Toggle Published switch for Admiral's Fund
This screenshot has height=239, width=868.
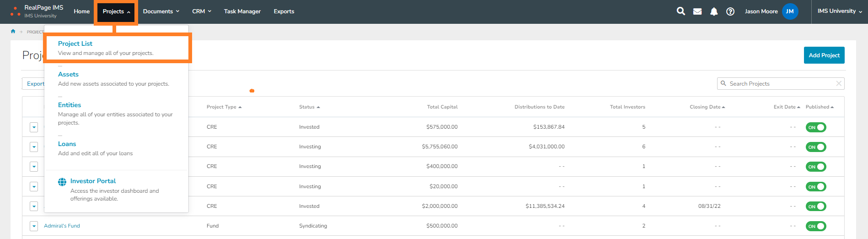[x=815, y=226]
